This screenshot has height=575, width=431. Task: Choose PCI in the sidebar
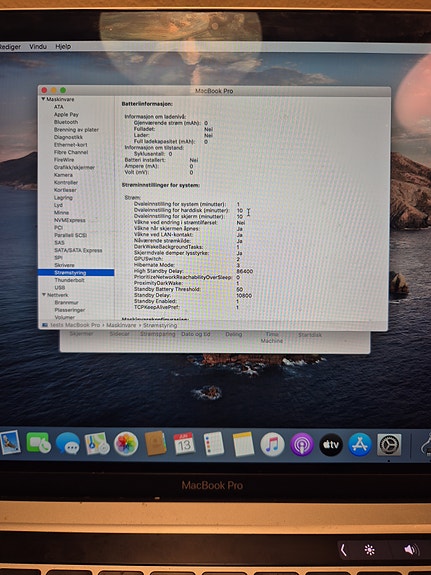click(58, 227)
